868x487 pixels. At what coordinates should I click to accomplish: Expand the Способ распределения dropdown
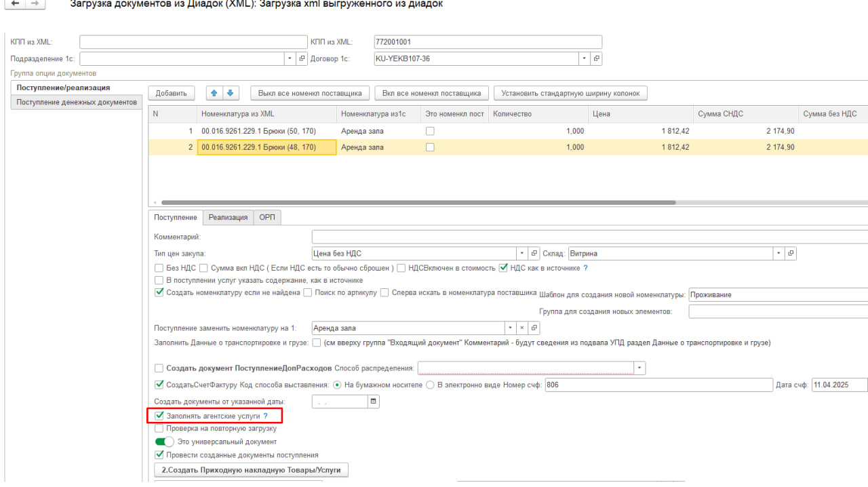coord(639,368)
